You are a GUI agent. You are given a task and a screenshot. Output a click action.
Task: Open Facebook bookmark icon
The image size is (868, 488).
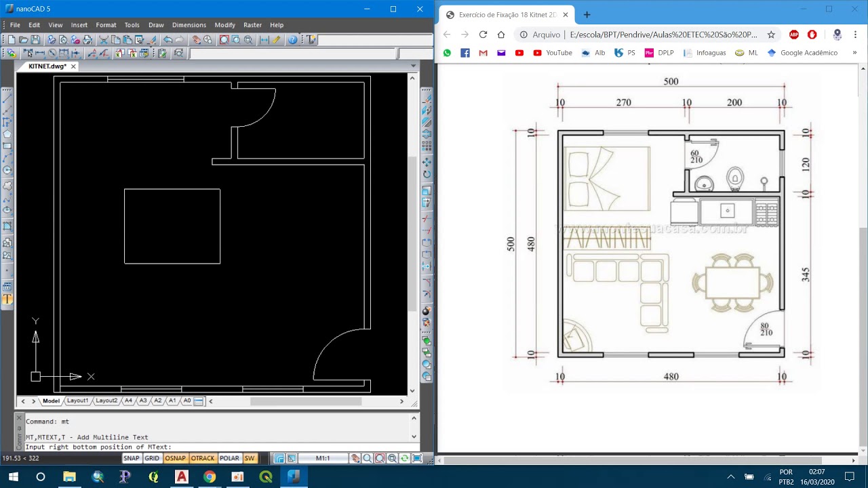tap(465, 53)
